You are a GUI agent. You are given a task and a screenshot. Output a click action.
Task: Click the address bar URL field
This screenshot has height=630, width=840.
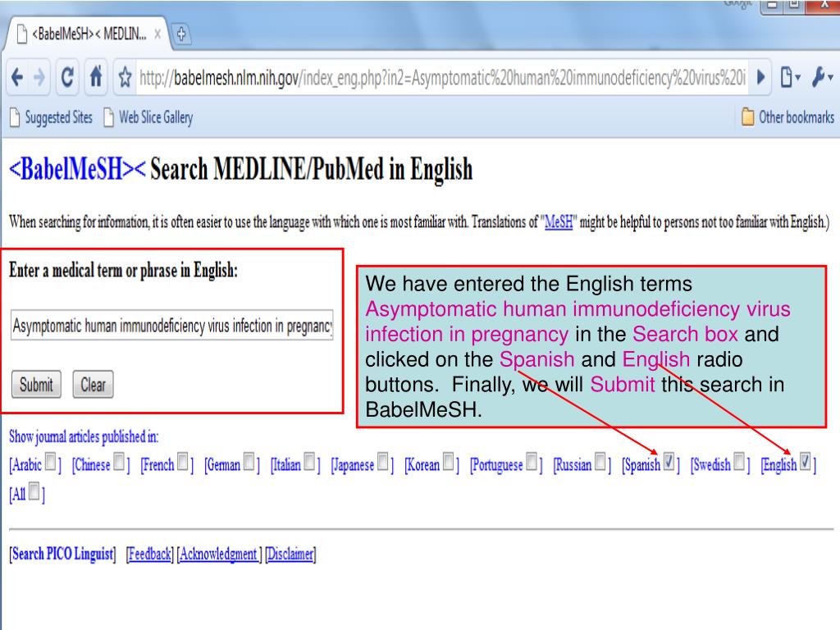click(442, 78)
